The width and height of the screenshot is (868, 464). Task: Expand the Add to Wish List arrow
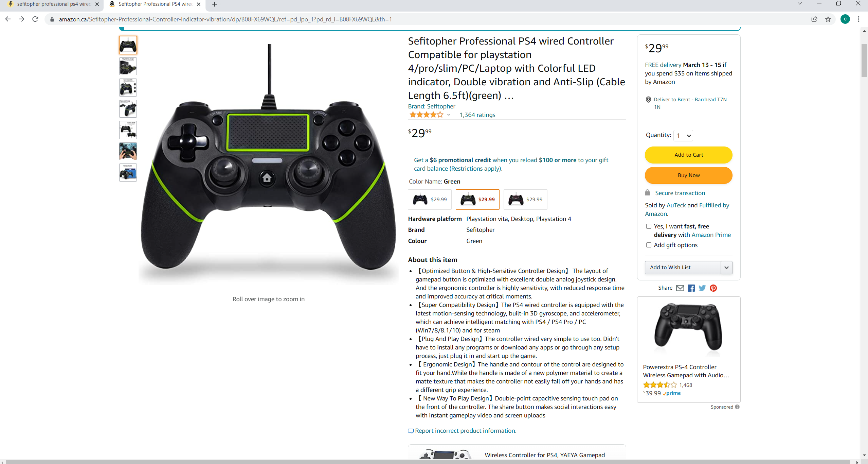coord(726,268)
